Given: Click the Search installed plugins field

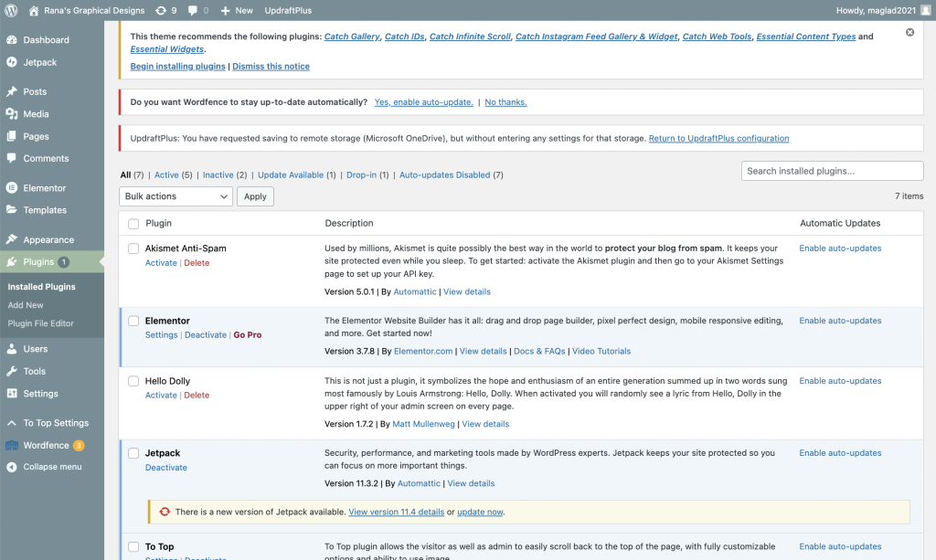Looking at the screenshot, I should (x=832, y=171).
